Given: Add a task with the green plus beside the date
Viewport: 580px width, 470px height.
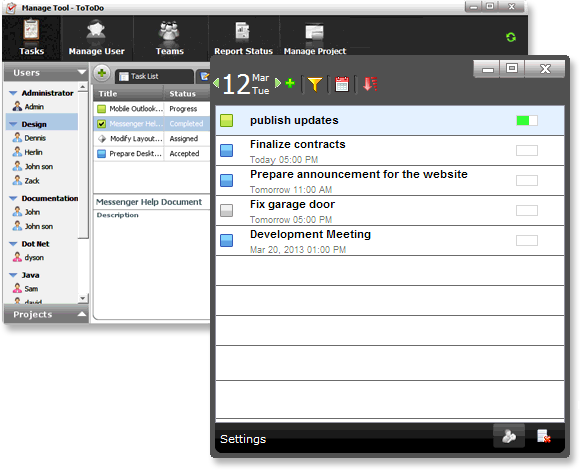Looking at the screenshot, I should click(290, 83).
